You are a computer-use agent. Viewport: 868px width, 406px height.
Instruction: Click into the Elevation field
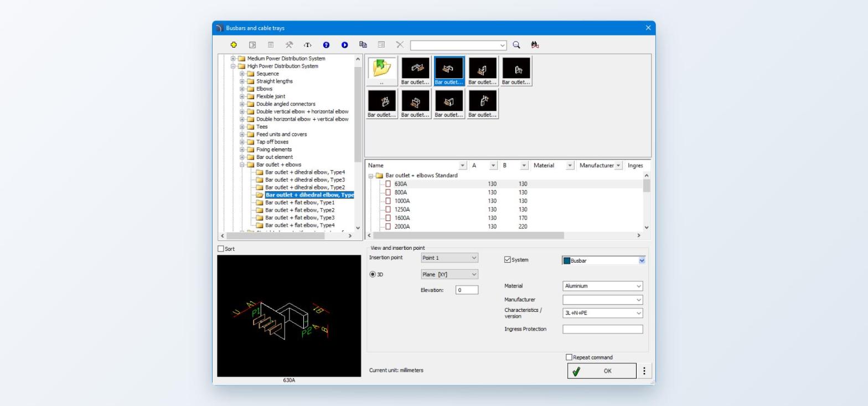point(467,290)
